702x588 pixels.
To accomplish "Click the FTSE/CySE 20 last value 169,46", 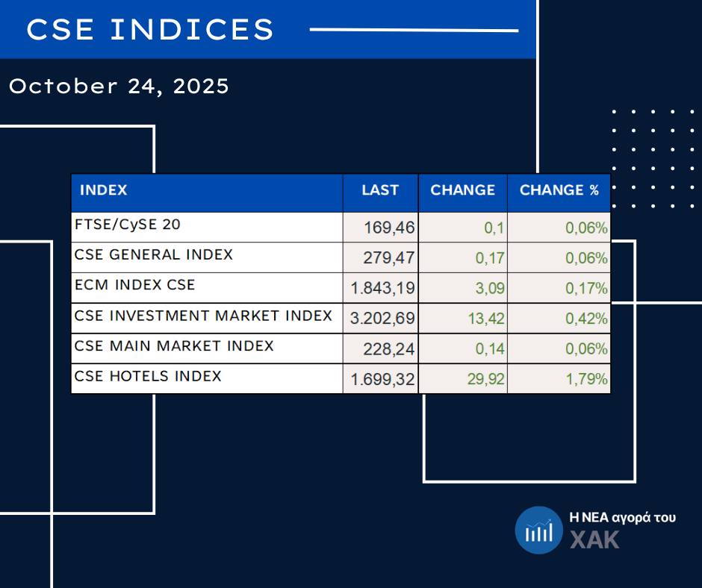I will (389, 228).
